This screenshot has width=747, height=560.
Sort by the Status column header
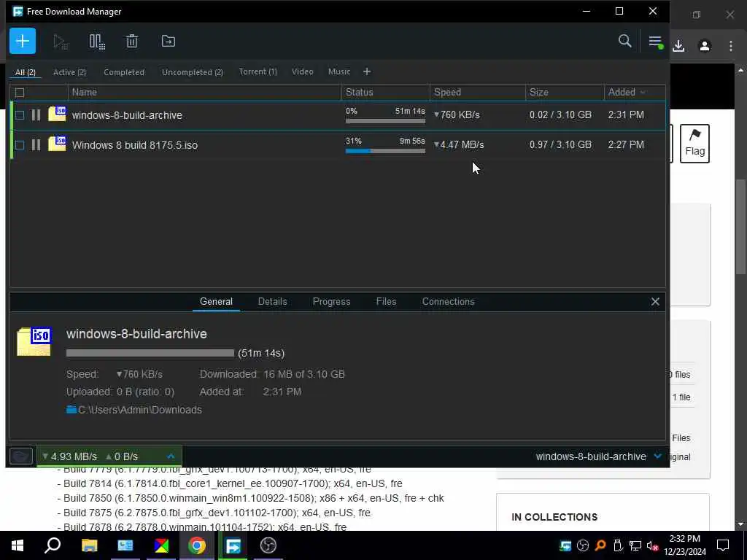[x=385, y=93]
